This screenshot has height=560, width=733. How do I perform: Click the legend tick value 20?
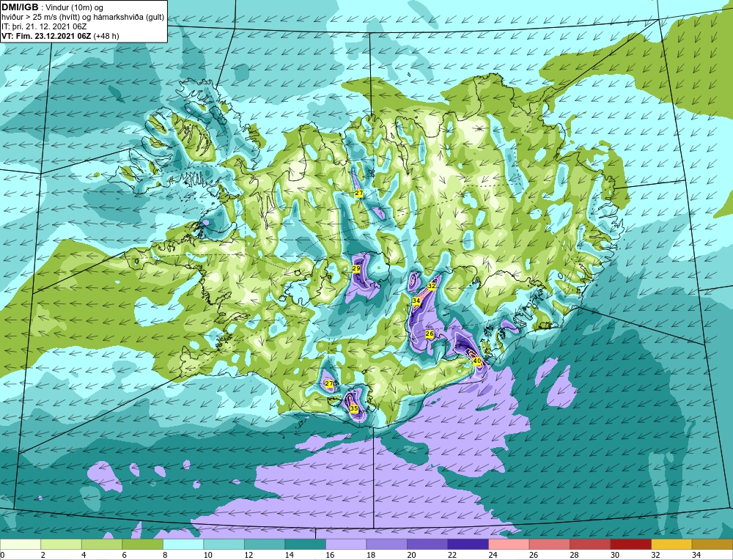(411, 556)
